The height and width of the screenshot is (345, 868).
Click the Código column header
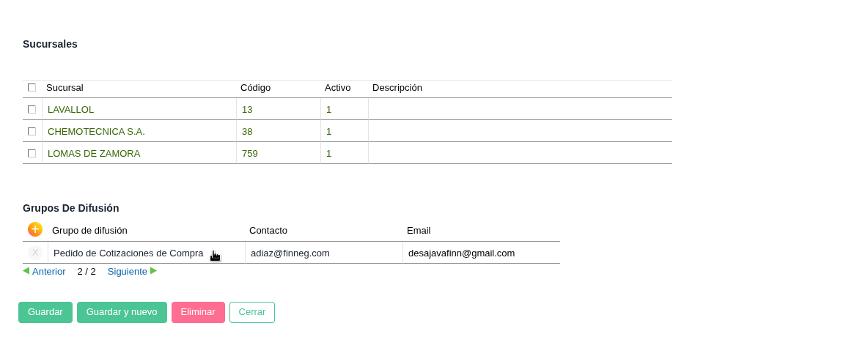point(255,88)
